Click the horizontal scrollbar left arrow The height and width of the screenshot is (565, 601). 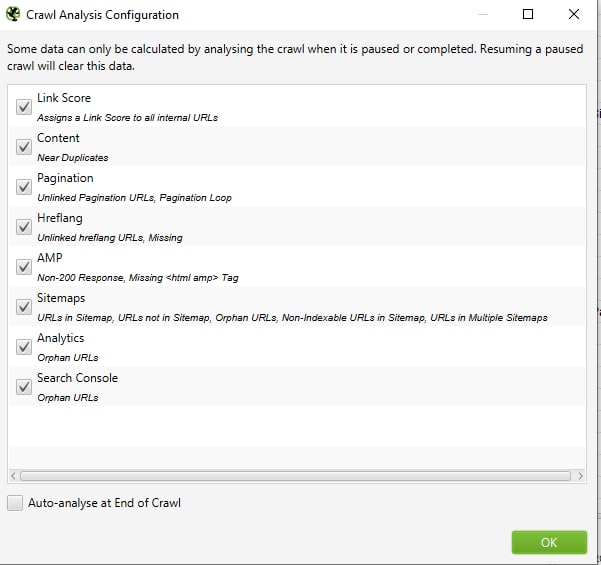click(13, 476)
